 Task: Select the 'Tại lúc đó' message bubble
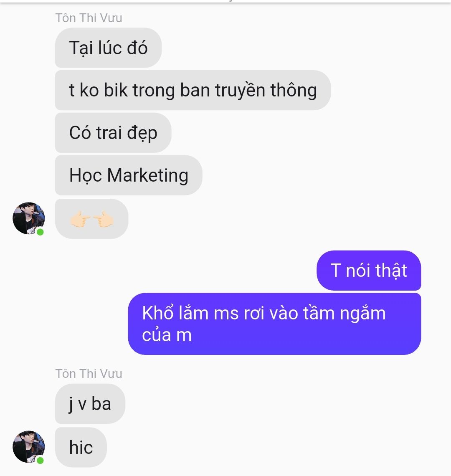pos(108,48)
